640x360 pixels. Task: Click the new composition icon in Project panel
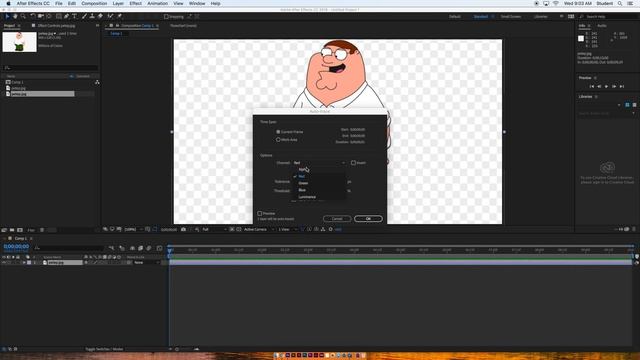pos(20,230)
